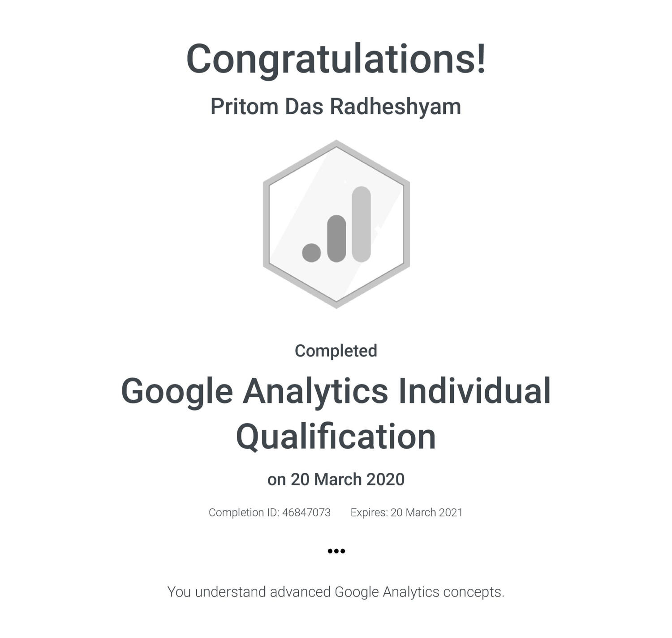Click the Completion ID label
The width and height of the screenshot is (672, 638).
tap(244, 513)
